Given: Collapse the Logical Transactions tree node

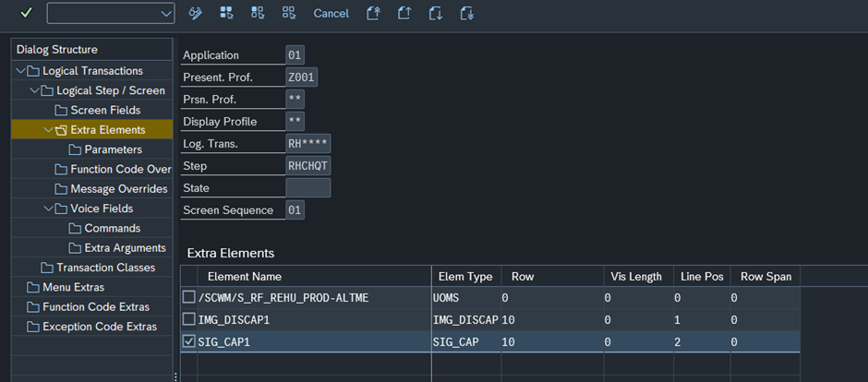Looking at the screenshot, I should (x=20, y=71).
